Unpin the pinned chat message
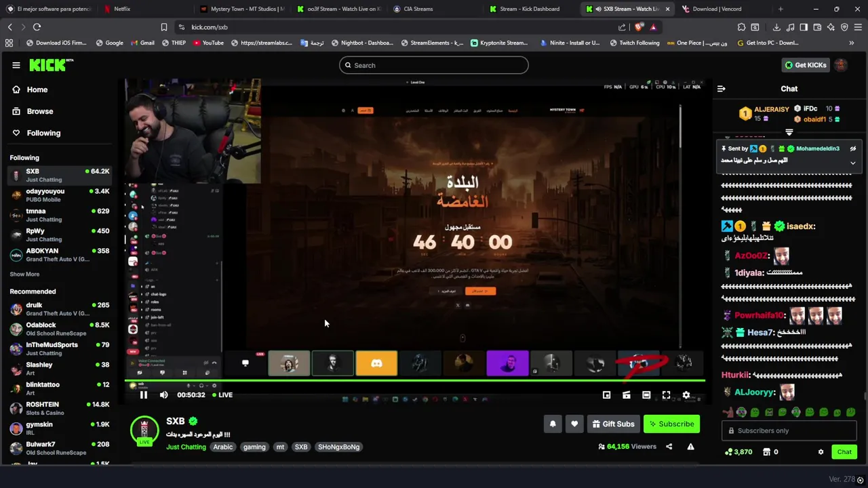Viewport: 868px width, 488px height. [x=853, y=148]
